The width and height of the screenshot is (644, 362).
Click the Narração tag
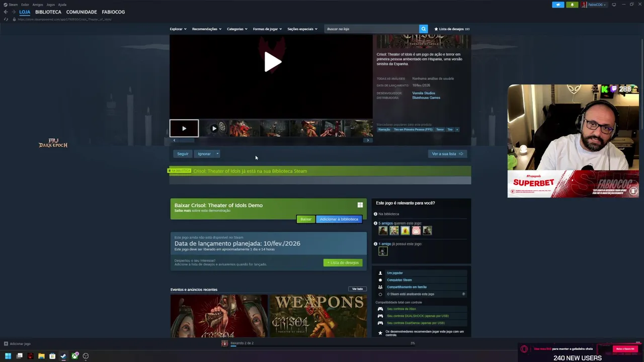[x=384, y=130]
